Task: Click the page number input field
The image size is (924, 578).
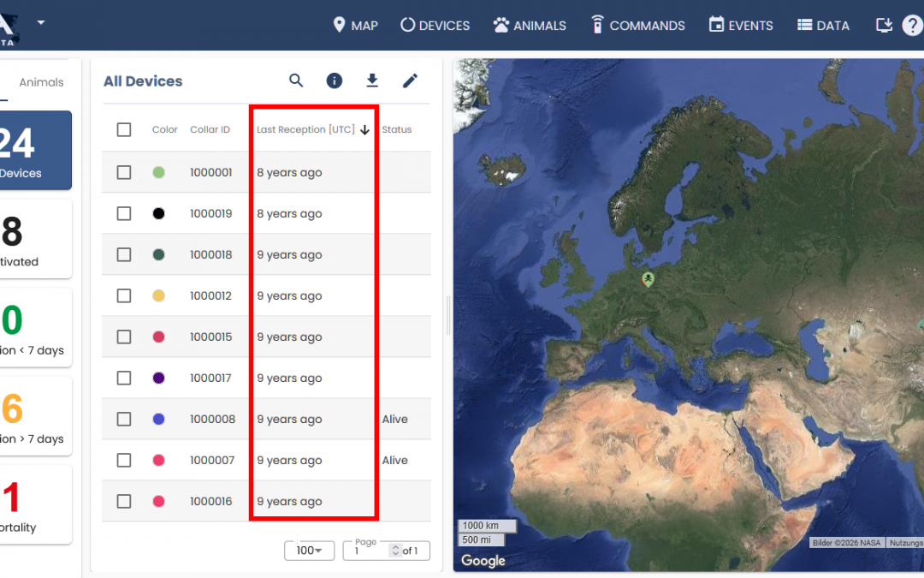Action: [x=369, y=551]
